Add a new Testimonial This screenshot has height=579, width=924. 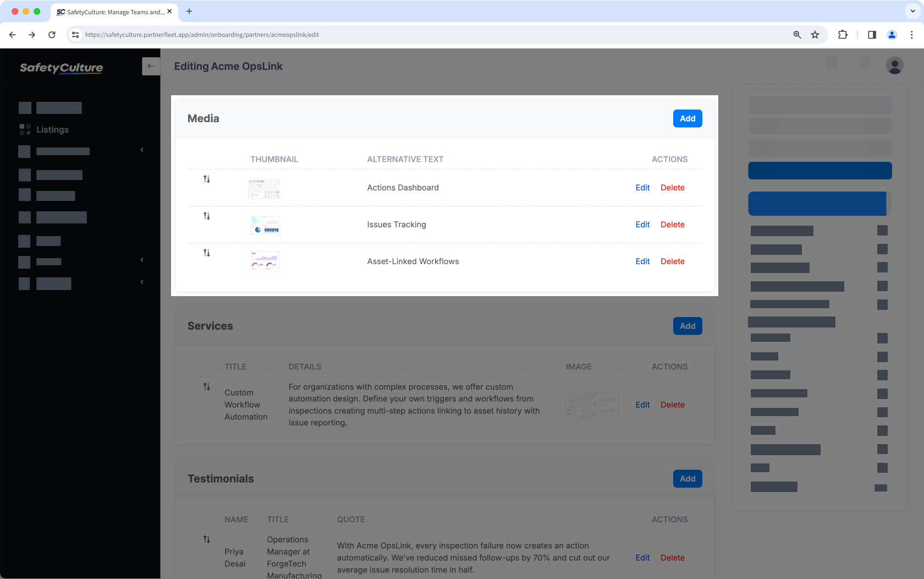(687, 479)
